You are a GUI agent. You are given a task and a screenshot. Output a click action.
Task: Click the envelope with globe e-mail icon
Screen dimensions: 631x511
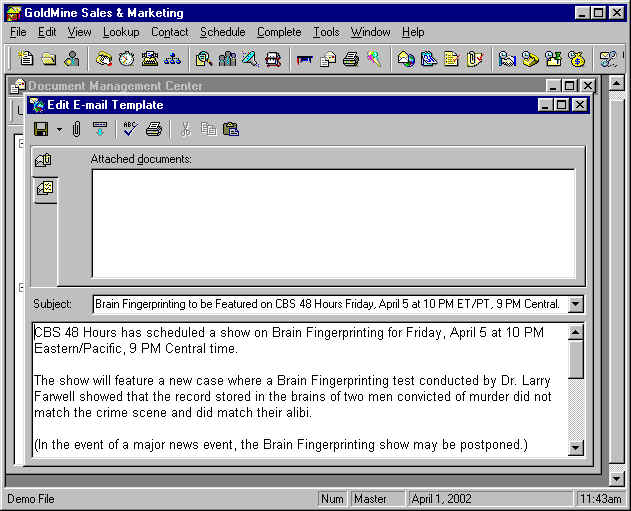click(x=406, y=59)
